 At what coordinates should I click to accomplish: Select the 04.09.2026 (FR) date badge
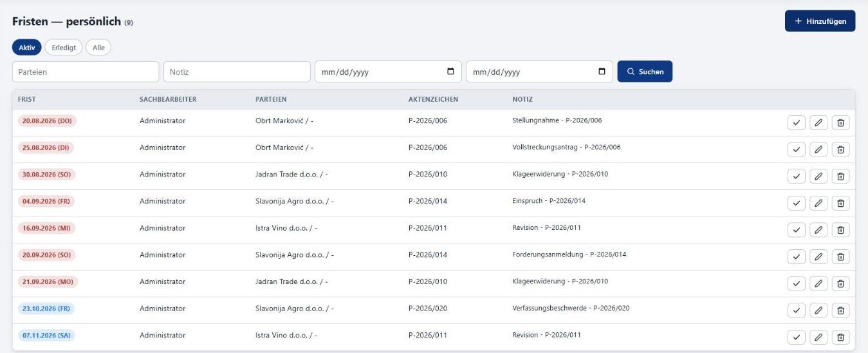46,201
